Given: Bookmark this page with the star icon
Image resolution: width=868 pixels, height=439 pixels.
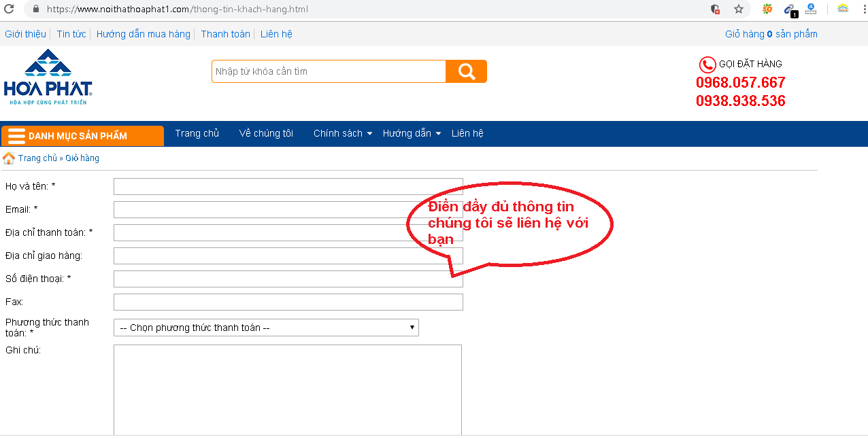Looking at the screenshot, I should click(739, 9).
